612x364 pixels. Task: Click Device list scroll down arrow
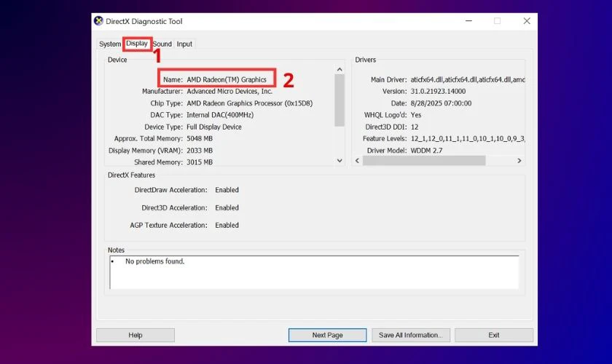tap(340, 160)
